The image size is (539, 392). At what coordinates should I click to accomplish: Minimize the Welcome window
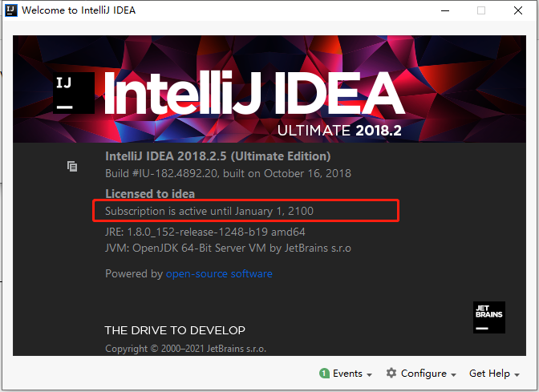(x=445, y=10)
